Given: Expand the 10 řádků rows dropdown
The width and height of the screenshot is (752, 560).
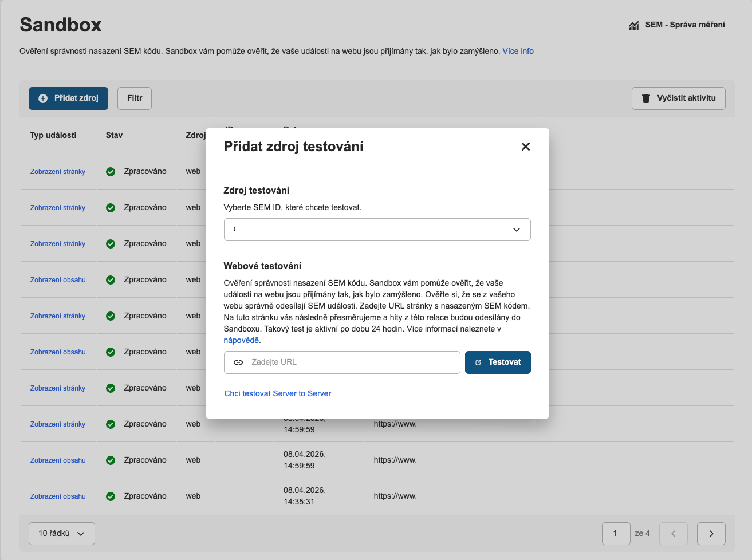Looking at the screenshot, I should pos(62,534).
